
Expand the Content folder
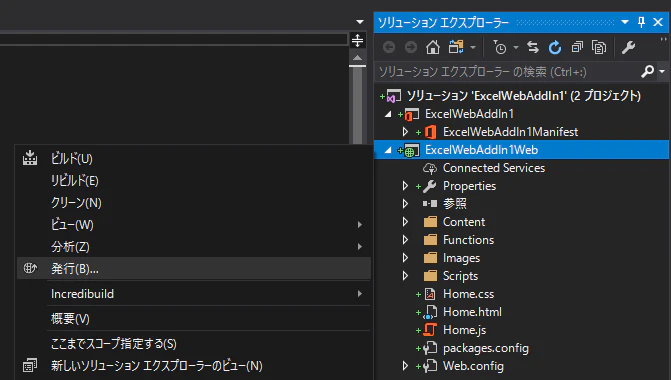click(405, 222)
